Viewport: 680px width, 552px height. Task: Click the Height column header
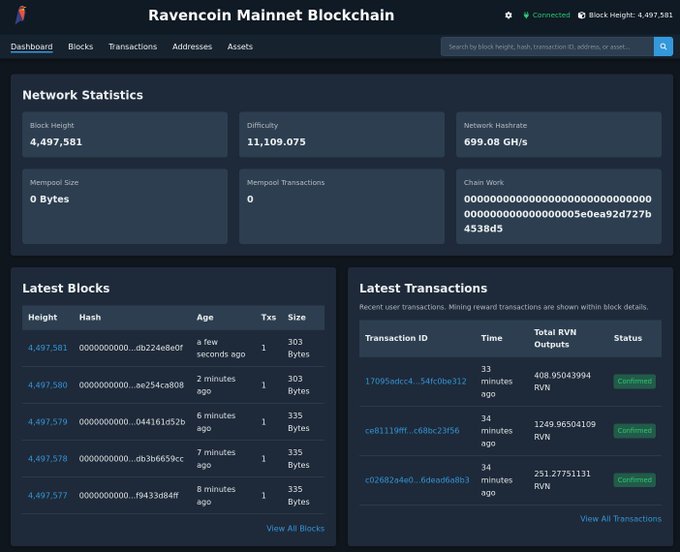[42, 317]
